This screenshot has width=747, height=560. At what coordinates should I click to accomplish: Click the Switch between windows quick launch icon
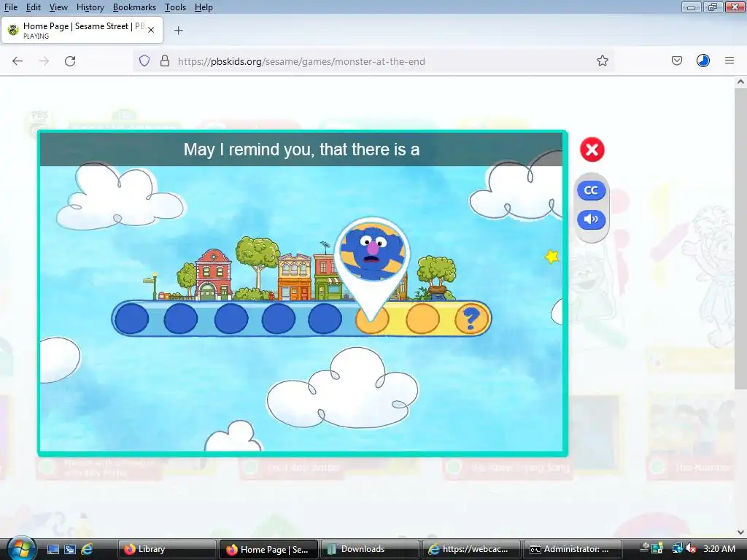(70, 549)
